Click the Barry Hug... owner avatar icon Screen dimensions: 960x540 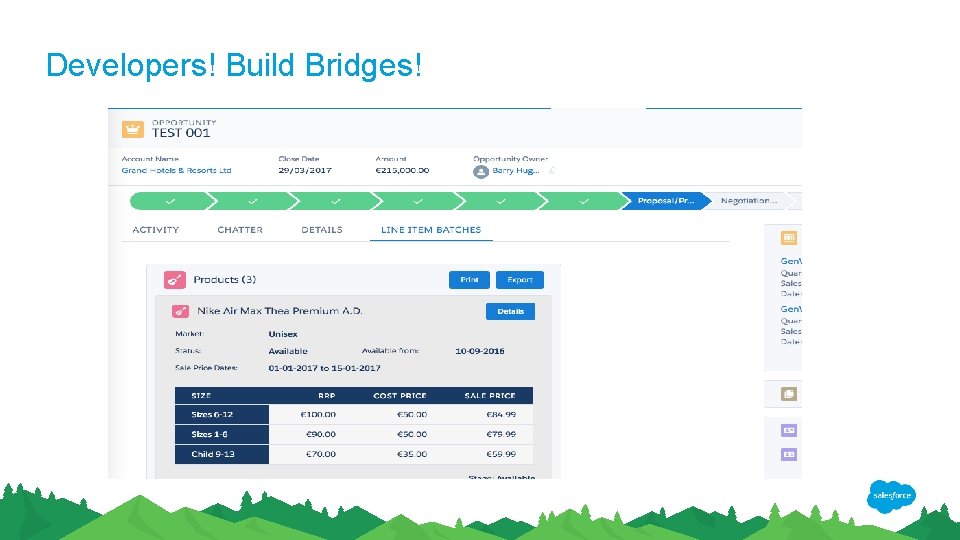click(481, 172)
